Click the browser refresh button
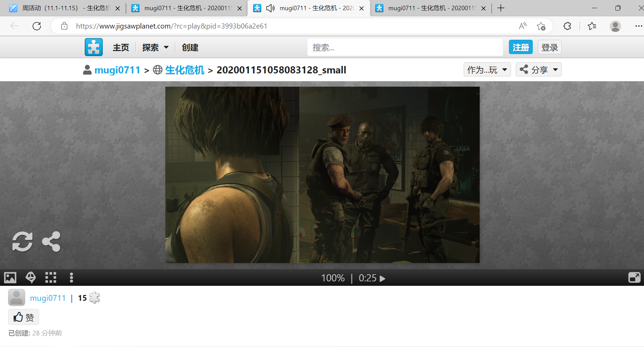Image resolution: width=644 pixels, height=347 pixels. 37,26
